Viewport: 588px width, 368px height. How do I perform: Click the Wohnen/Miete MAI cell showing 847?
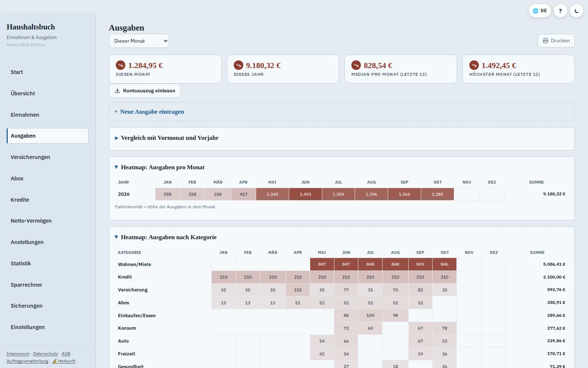(x=322, y=264)
